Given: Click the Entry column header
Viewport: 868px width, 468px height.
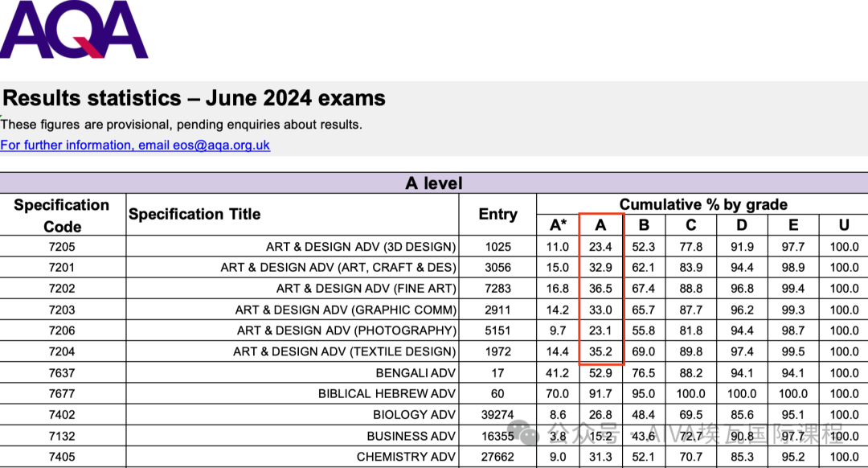Looking at the screenshot, I should 497,214.
